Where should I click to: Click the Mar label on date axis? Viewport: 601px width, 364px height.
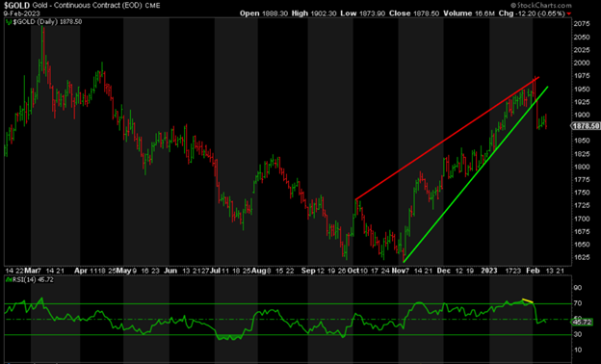pos(31,271)
